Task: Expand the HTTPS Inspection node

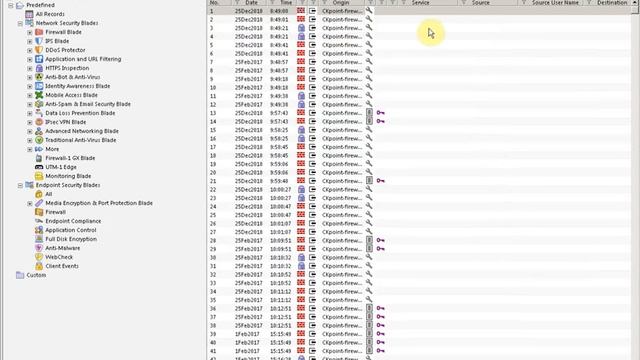Action: [x=30, y=68]
